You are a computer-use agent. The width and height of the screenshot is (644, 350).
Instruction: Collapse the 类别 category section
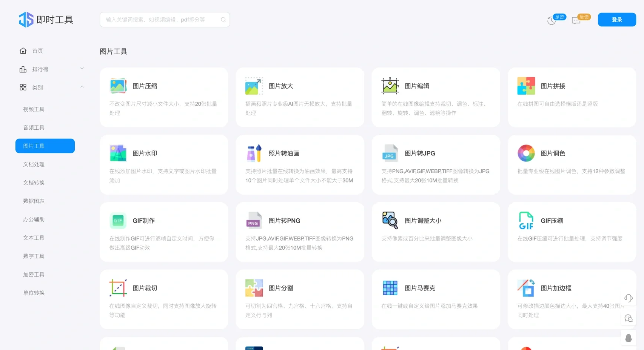point(82,87)
